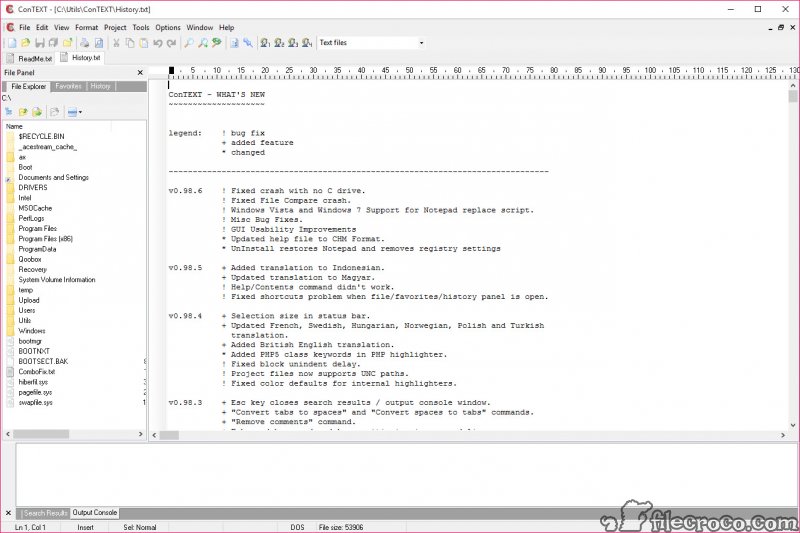Select the Utils folder in file list
The width and height of the screenshot is (800, 533).
click(x=24, y=320)
